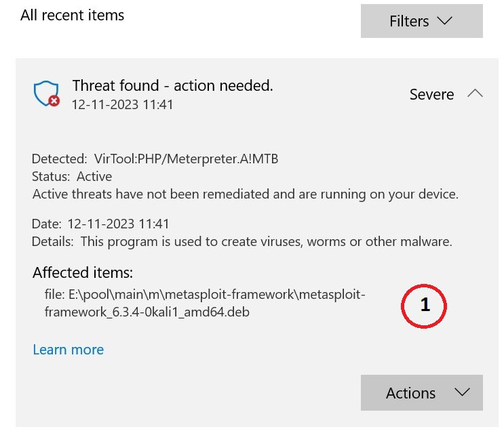Select the detected VirTool:PHP/Meterpreter.A!MTB name

[x=186, y=159]
